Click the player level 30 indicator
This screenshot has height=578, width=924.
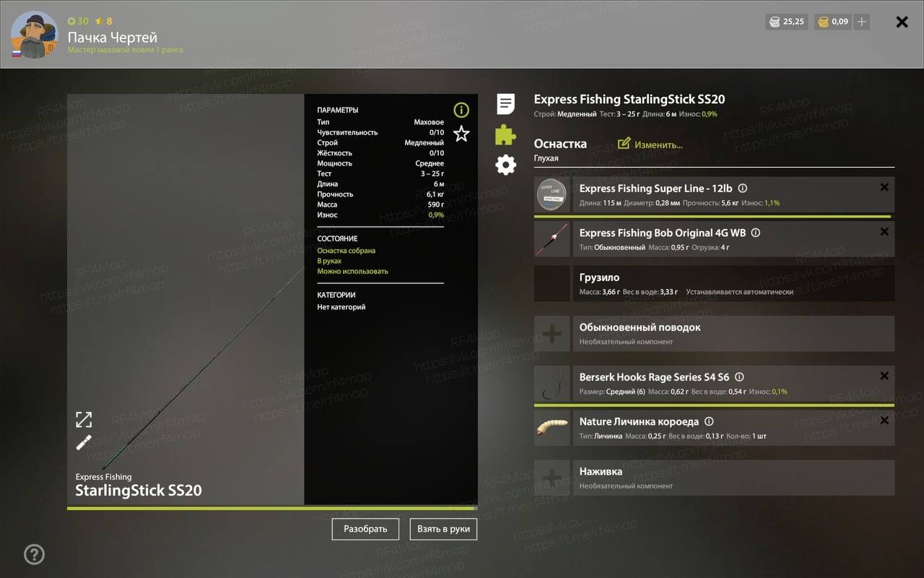click(78, 21)
